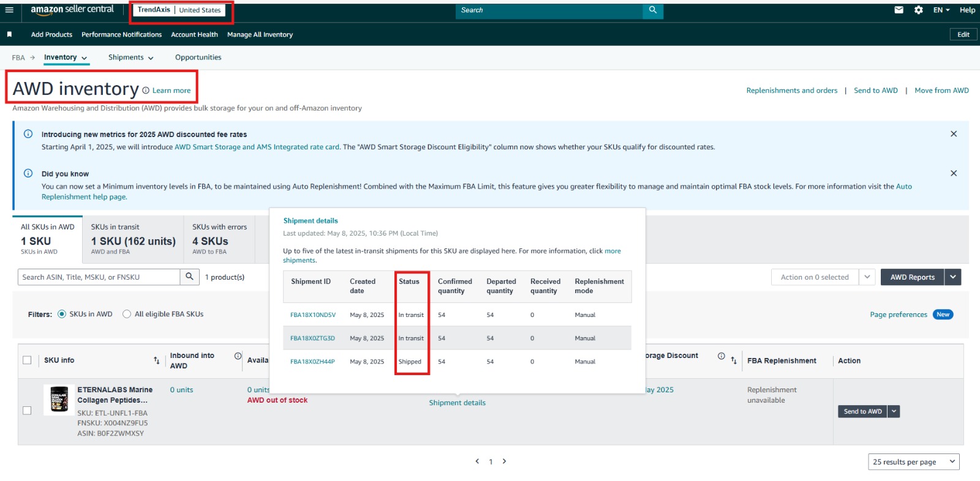Image resolution: width=980 pixels, height=481 pixels.
Task: Go to the Opportunities navigation item
Action: click(198, 58)
